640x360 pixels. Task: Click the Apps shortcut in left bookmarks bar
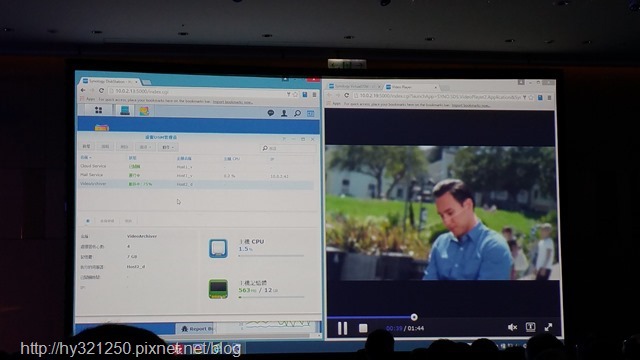(88, 99)
